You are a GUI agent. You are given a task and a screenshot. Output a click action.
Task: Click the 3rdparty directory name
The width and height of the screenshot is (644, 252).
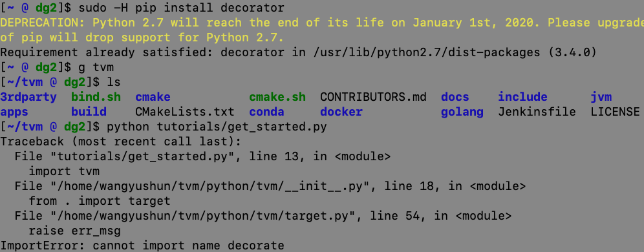(28, 98)
